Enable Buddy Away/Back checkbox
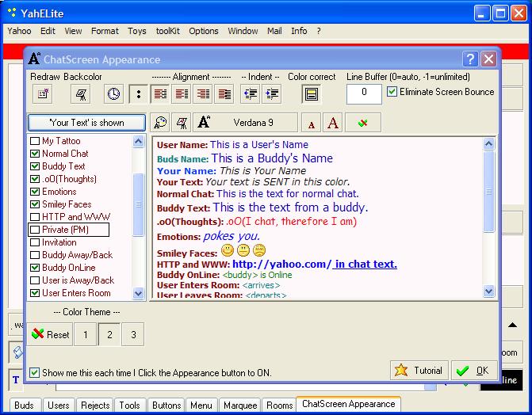Screen dimensions: 532x415 coord(35,255)
